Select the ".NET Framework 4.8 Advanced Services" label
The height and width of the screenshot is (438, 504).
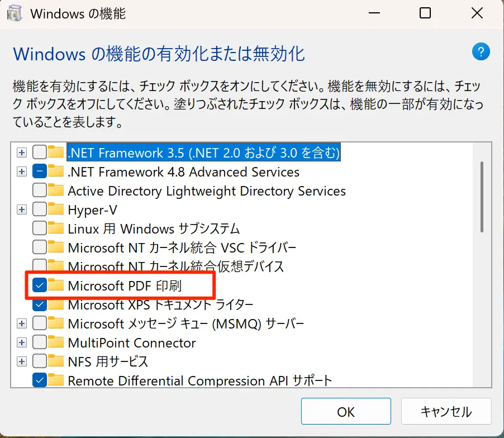click(x=183, y=172)
